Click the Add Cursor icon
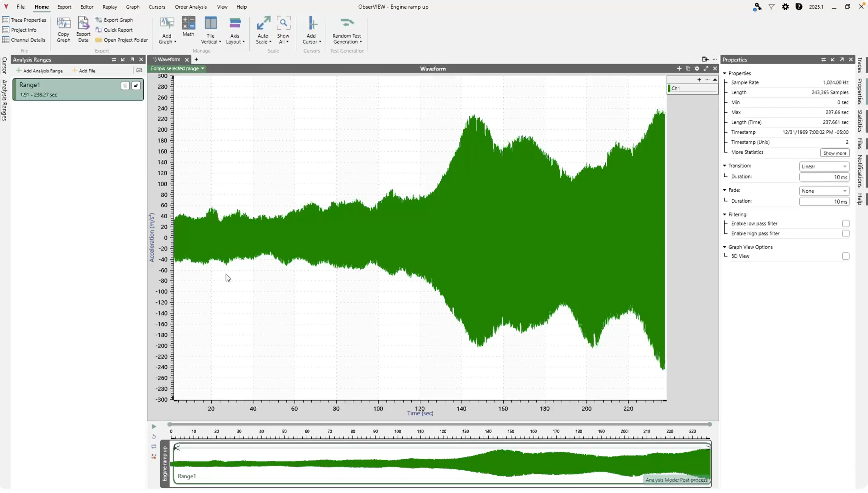The width and height of the screenshot is (868, 493). pyautogui.click(x=311, y=23)
